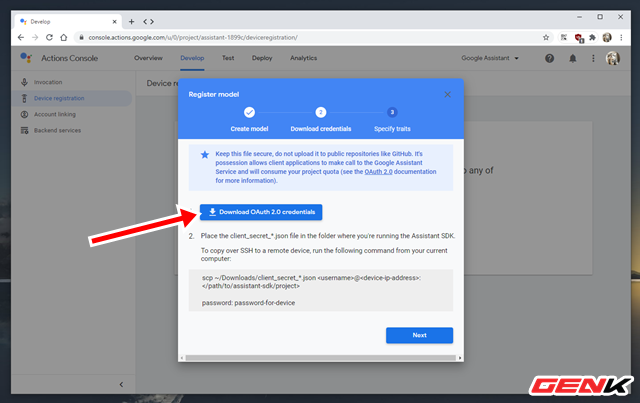The image size is (640, 403).
Task: Click the Actions Console logo
Action: click(26, 58)
